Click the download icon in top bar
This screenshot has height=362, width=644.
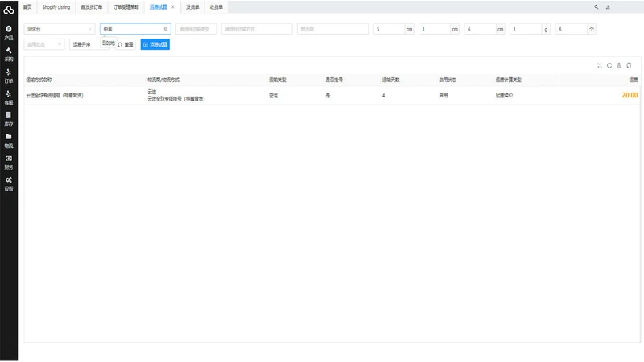(x=608, y=7)
